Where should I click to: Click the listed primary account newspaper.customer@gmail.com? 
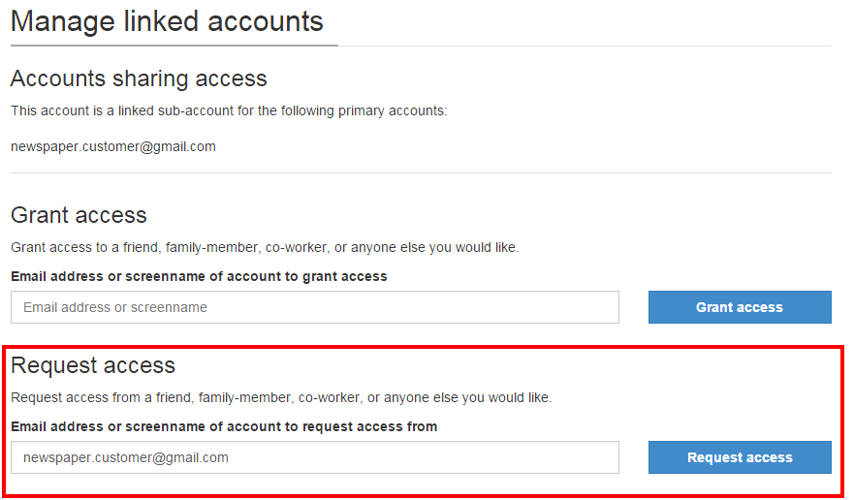113,146
